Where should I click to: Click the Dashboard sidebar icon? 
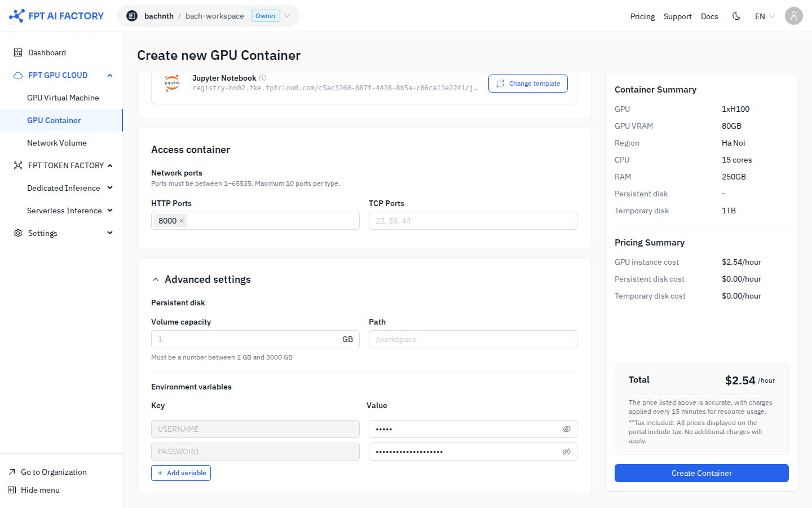pos(18,52)
